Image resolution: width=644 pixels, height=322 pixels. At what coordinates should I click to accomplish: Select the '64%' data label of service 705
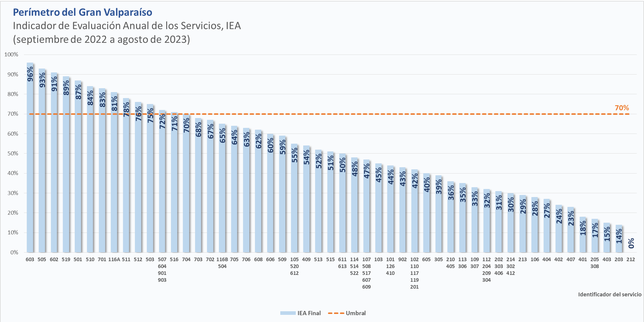coord(234,137)
